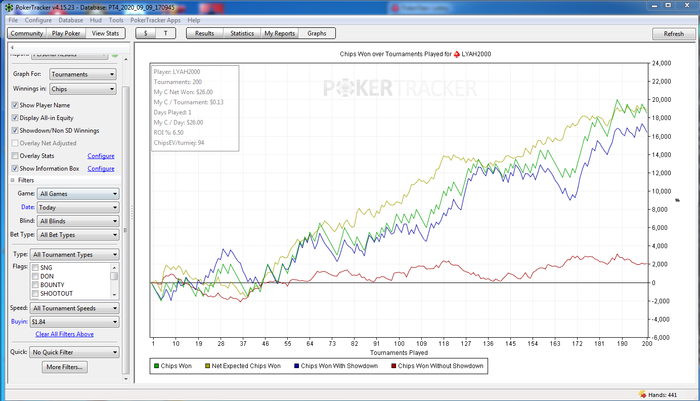The image size is (700, 401).
Task: Expand the Date filter set to Today
Action: click(x=77, y=207)
